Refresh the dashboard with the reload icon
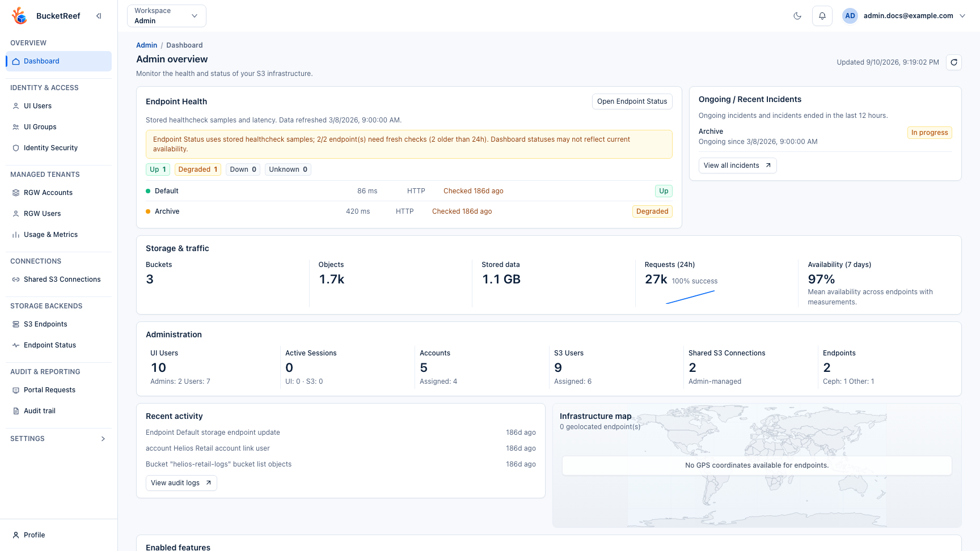Image resolution: width=980 pixels, height=551 pixels. click(954, 62)
